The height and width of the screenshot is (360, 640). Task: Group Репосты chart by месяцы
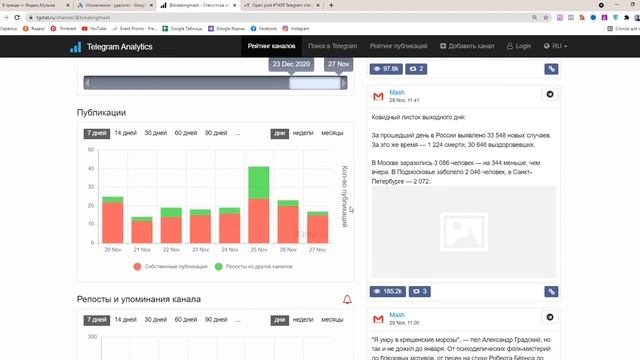click(x=332, y=320)
